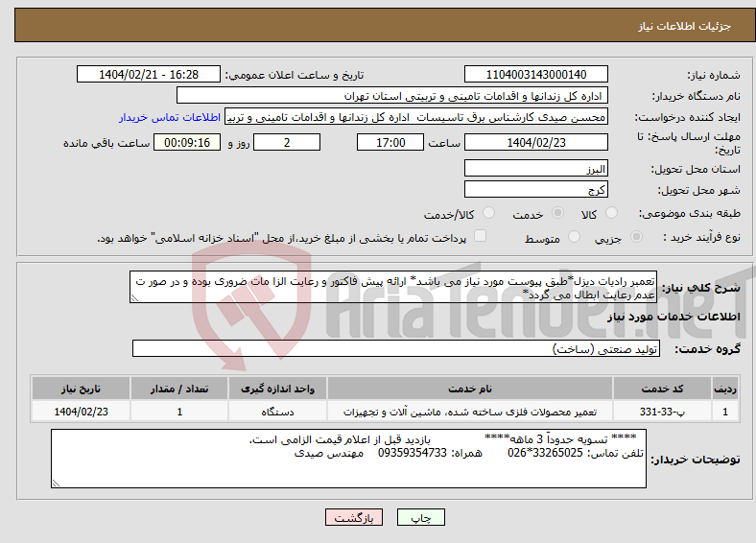Click service code cell پ-33-331

click(x=663, y=412)
